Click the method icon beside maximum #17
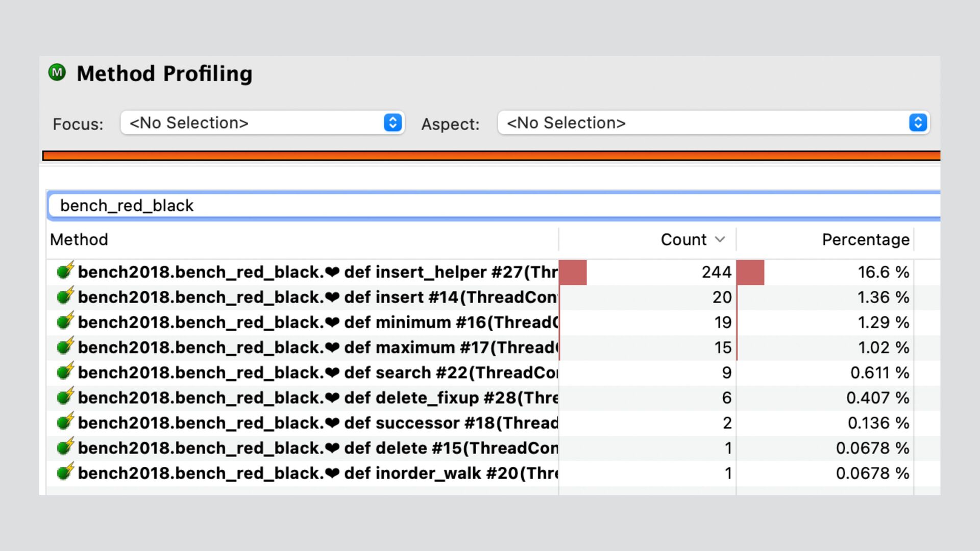The height and width of the screenshot is (551, 980). [65, 346]
